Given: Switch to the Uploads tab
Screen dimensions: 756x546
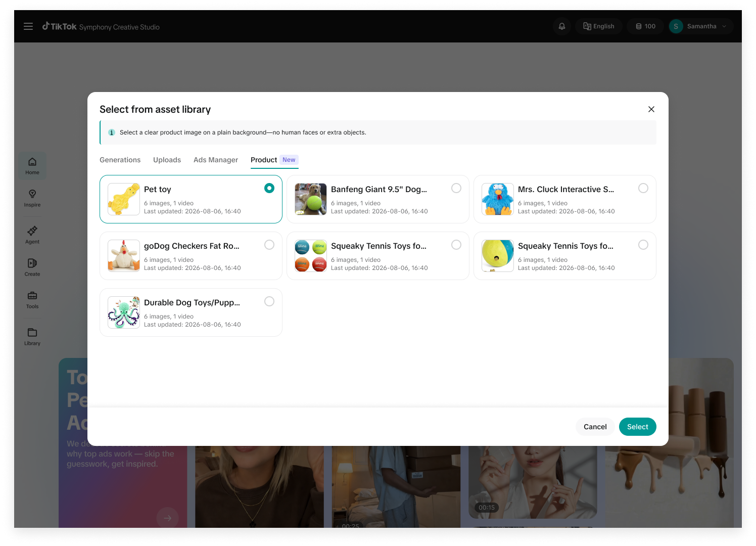Looking at the screenshot, I should [167, 160].
